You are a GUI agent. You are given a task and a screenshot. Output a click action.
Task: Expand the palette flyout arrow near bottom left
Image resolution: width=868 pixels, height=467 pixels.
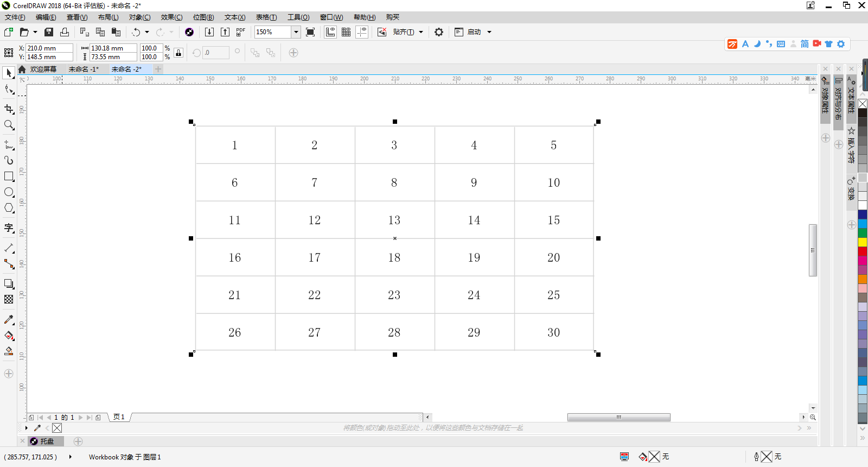[x=26, y=428]
